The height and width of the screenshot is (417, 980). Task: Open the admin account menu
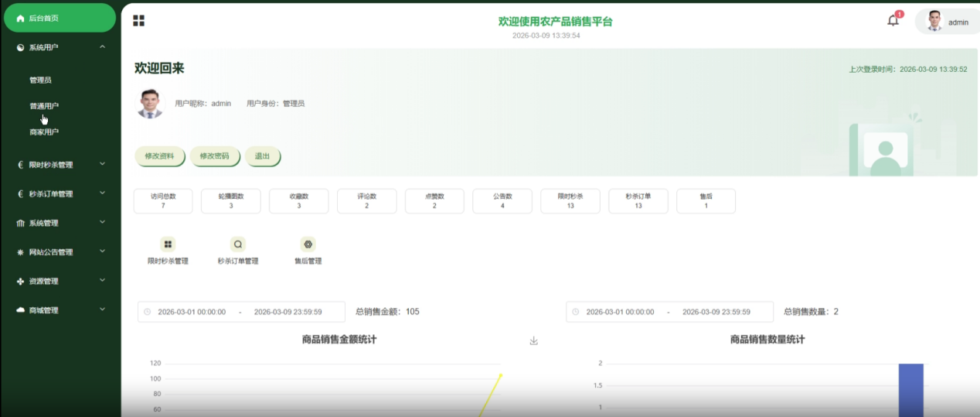coord(948,22)
